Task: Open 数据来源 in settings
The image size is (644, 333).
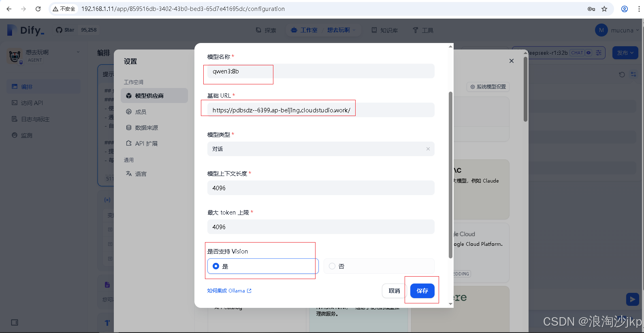Action: click(154, 127)
